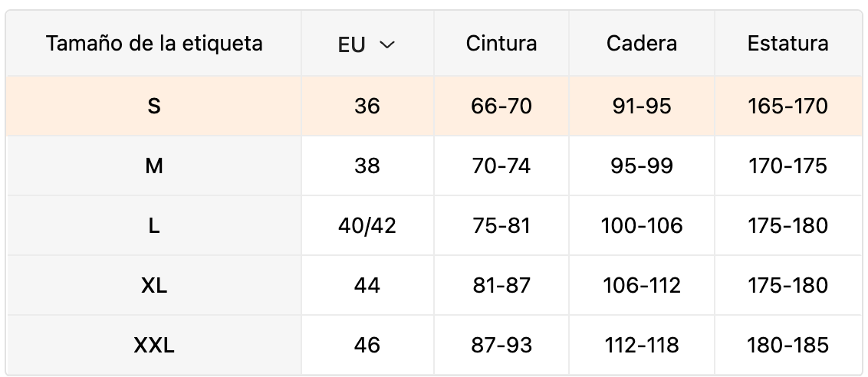This screenshot has width=868, height=377.
Task: Select the S size row label
Action: click(x=154, y=106)
